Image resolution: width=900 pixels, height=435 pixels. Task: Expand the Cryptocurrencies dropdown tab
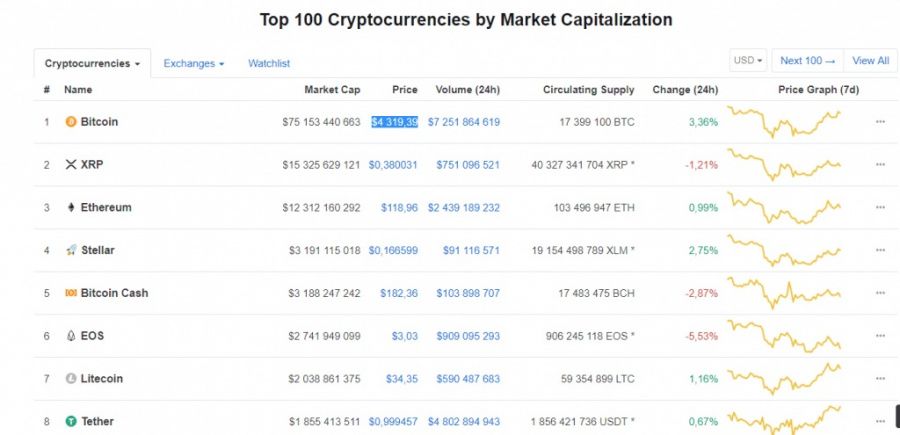[x=92, y=64]
